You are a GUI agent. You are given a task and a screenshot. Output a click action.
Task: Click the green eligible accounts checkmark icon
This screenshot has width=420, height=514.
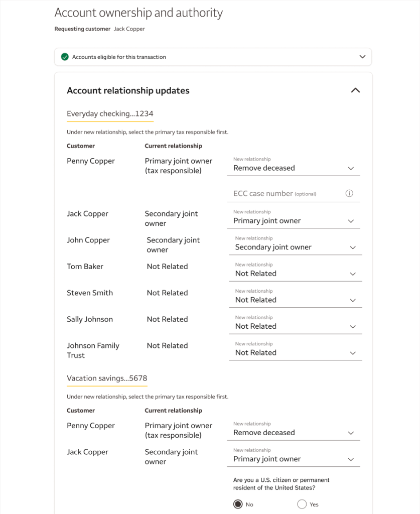tap(65, 57)
